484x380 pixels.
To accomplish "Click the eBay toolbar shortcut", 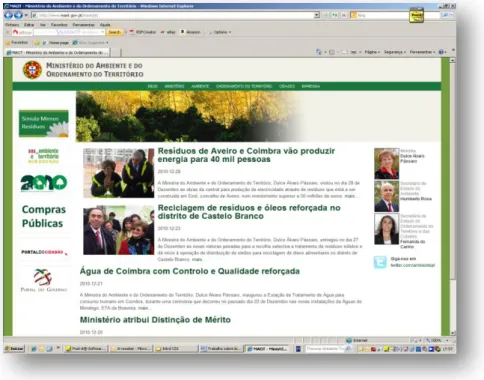I will pyautogui.click(x=168, y=32).
